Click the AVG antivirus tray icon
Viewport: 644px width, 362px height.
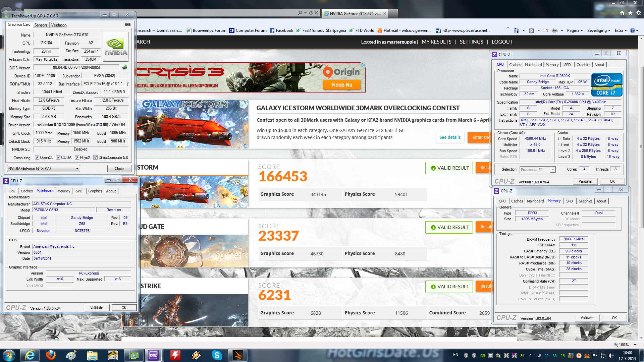click(x=571, y=356)
